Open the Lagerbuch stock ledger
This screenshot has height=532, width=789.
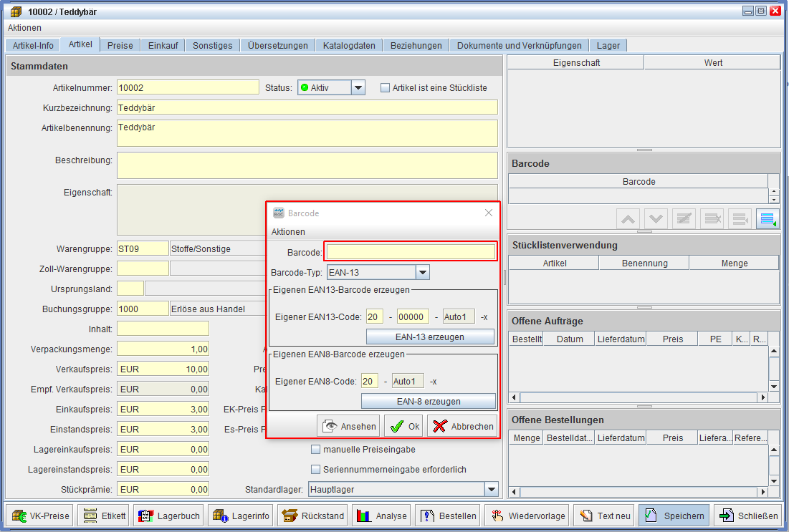point(168,516)
